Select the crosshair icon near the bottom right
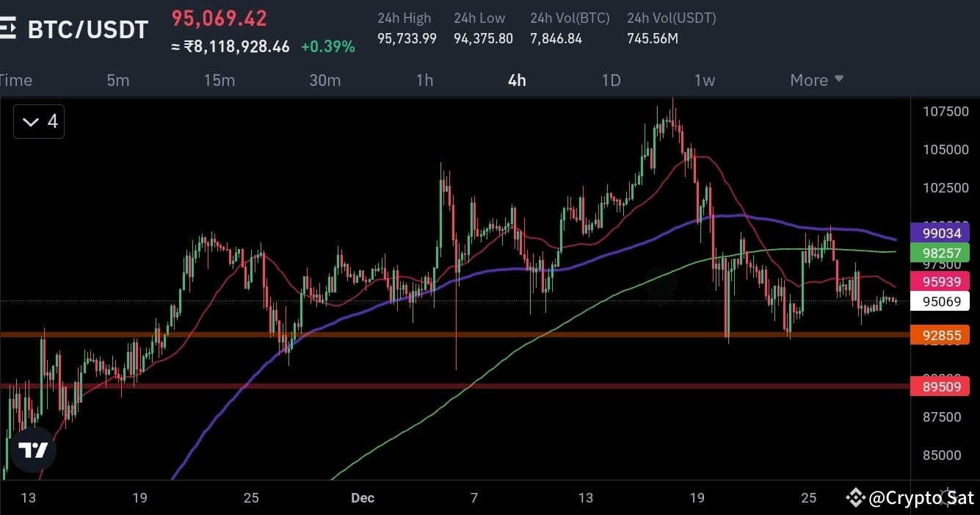The width and height of the screenshot is (980, 515). [x=945, y=497]
